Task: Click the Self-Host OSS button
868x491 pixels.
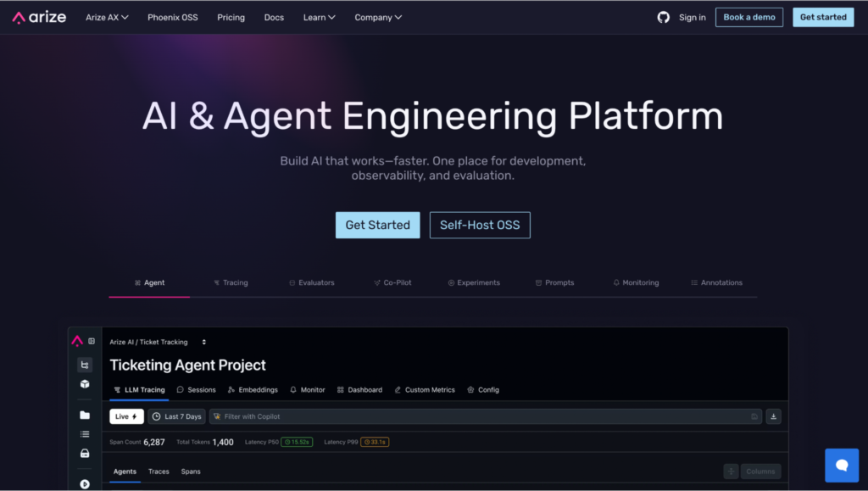Action: (480, 226)
